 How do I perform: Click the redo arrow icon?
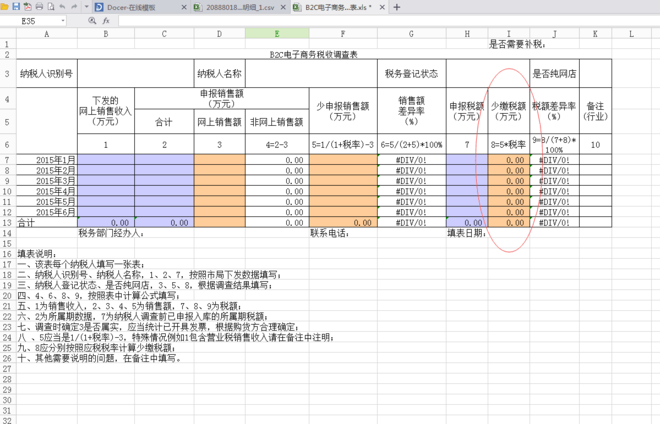pos(74,6)
